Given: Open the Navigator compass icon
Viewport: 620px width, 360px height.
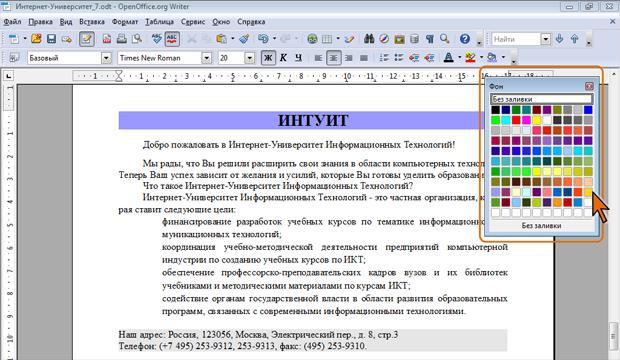Looking at the screenshot, I should pyautogui.click(x=384, y=39).
